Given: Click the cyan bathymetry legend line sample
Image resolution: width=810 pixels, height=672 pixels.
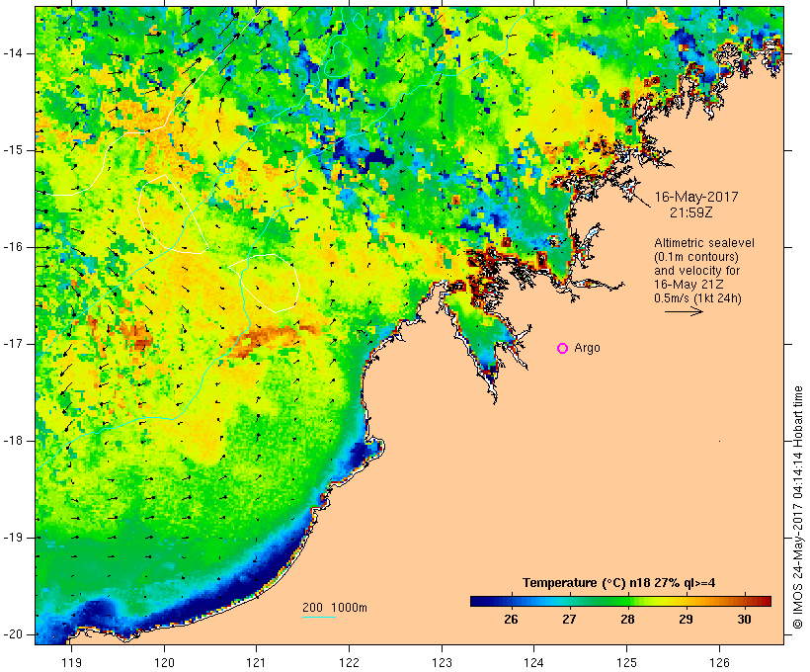Looking at the screenshot, I should tap(319, 617).
